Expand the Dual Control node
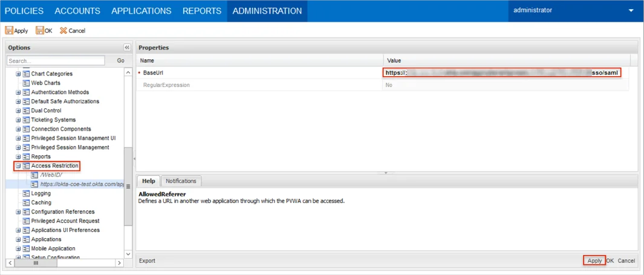This screenshot has width=644, height=275. click(x=18, y=111)
